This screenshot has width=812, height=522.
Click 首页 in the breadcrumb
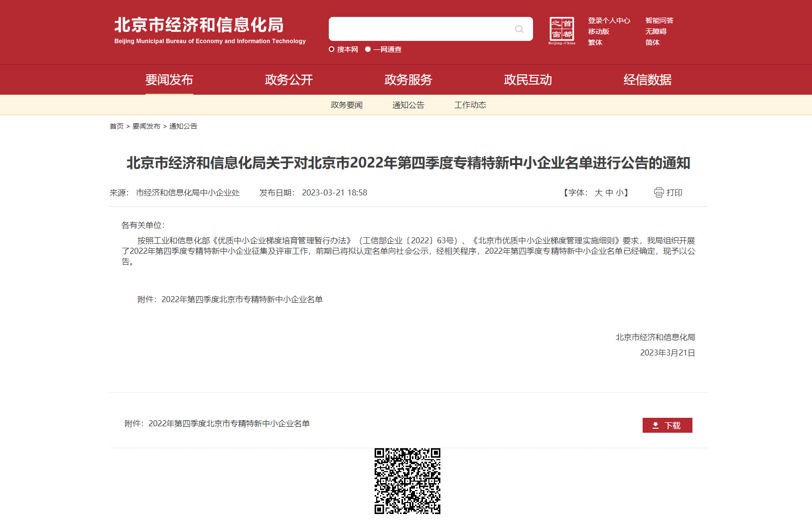[117, 126]
